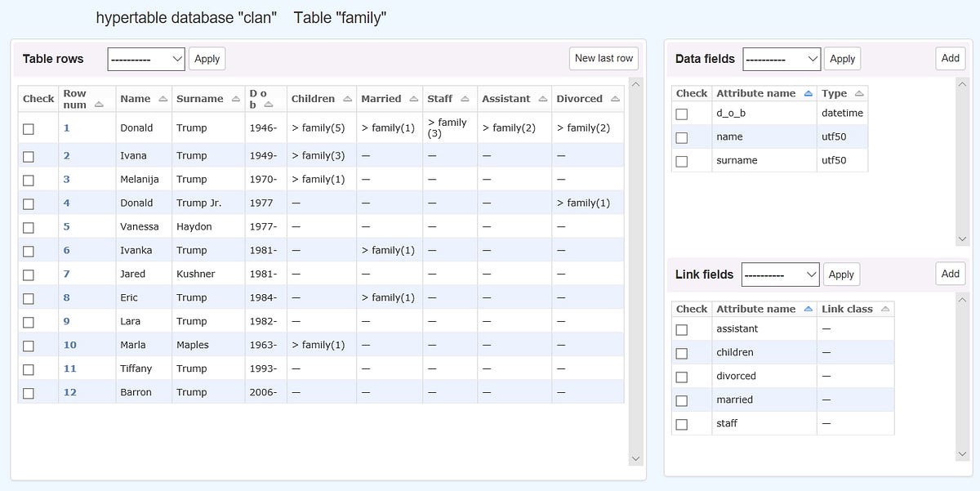The image size is (980, 491).
Task: Sort link fields by Link class arrow
Action: click(884, 310)
